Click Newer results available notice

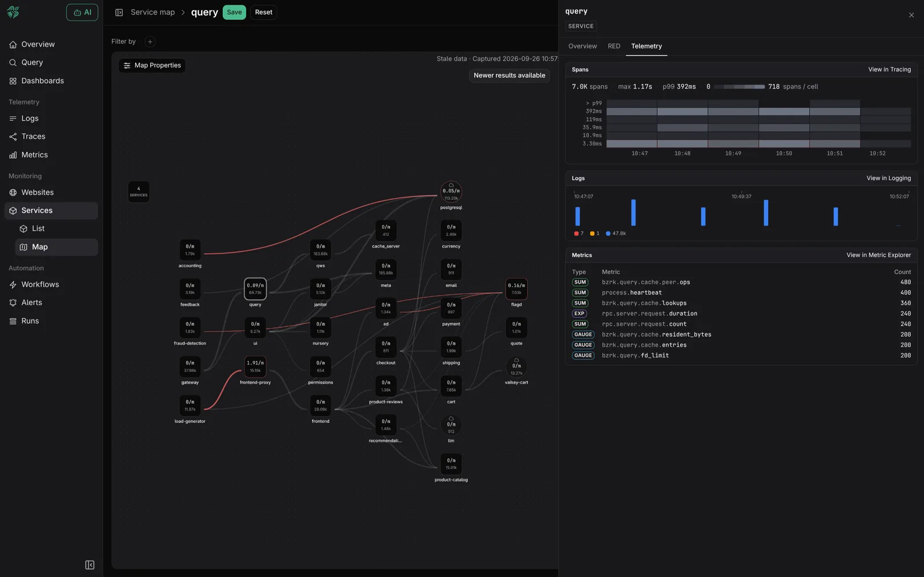[x=509, y=75]
